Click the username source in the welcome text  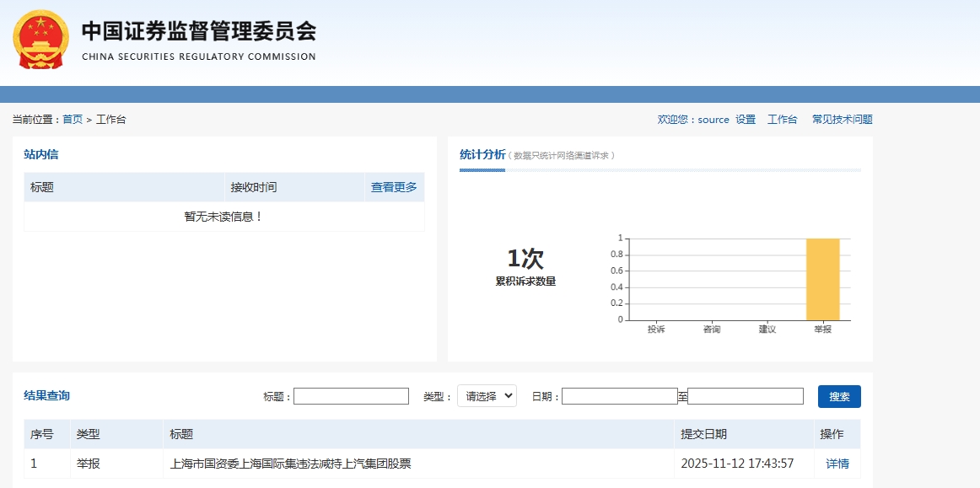tap(713, 120)
